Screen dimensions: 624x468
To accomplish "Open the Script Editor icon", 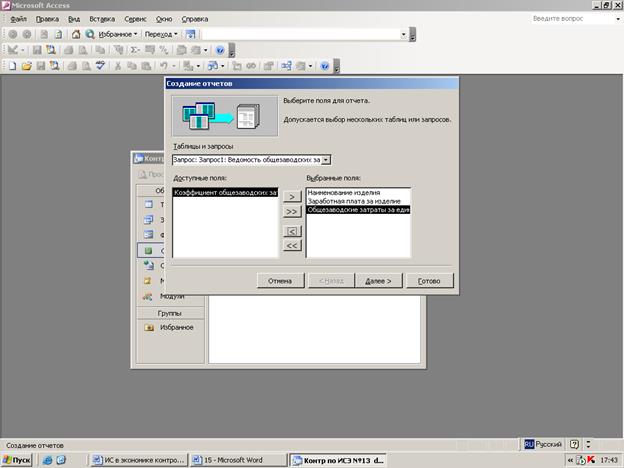I will [251, 66].
